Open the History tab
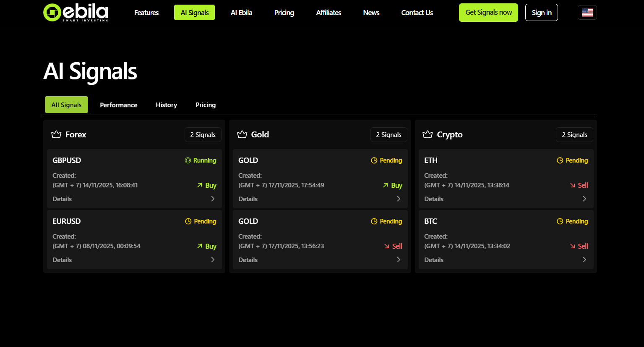Viewport: 644px width, 347px height. pyautogui.click(x=166, y=105)
